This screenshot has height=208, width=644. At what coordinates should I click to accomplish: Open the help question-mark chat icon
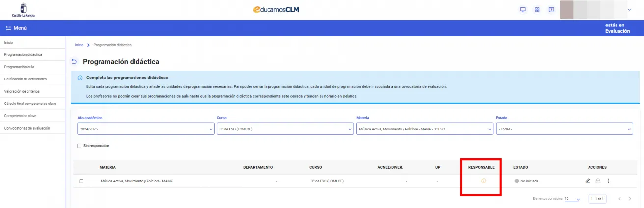pos(551,10)
